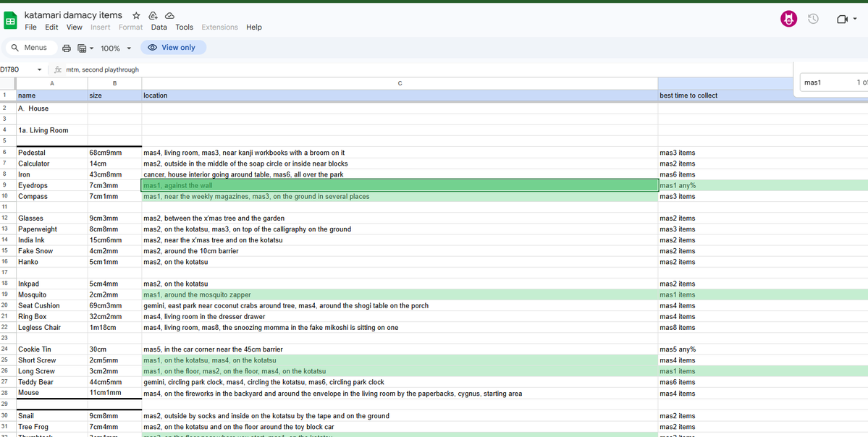868x437 pixels.
Task: Select the 'A. House' cell
Action: click(52, 109)
